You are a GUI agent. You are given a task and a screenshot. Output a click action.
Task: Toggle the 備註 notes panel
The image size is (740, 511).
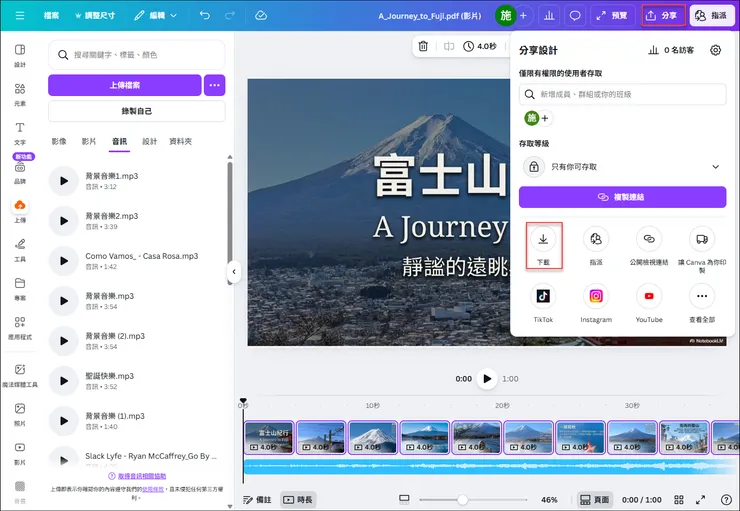pyautogui.click(x=257, y=500)
